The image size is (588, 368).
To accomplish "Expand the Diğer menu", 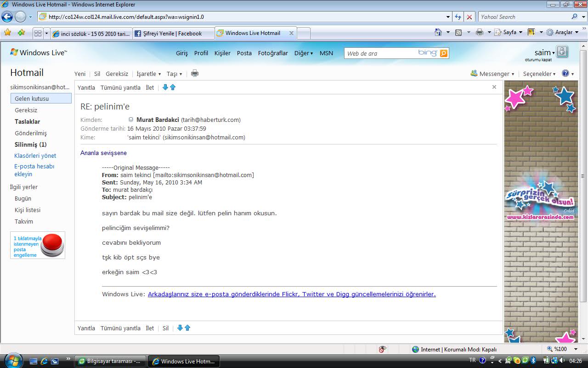I will click(304, 53).
